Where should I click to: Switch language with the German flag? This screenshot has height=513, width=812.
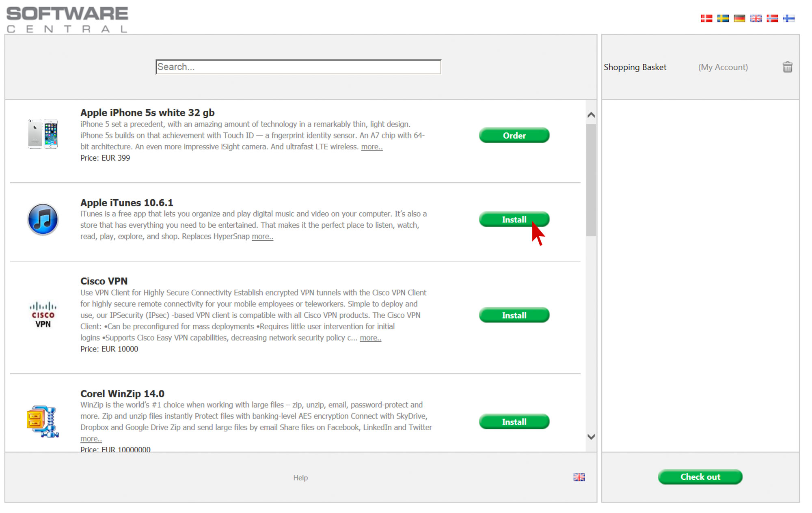pos(739,18)
